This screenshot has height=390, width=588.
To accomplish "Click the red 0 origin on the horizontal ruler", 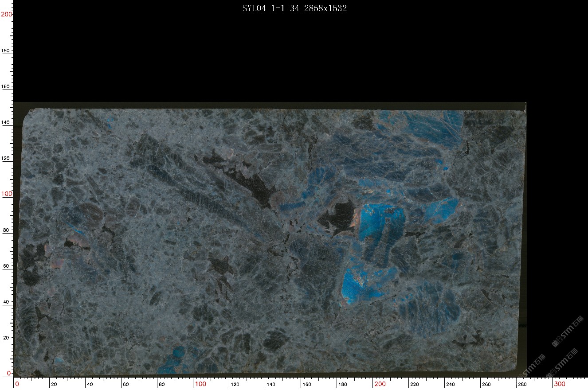I will pyautogui.click(x=17, y=384).
